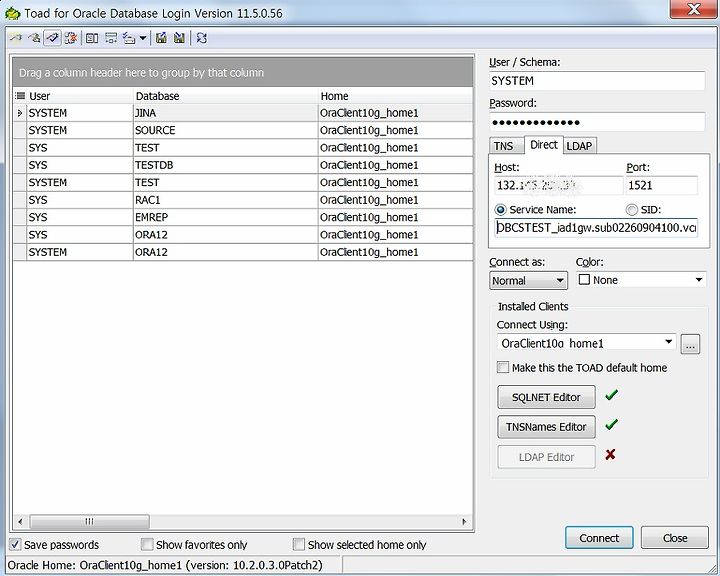The width and height of the screenshot is (720, 576).
Task: Open the TNSNames Editor
Action: coord(546,427)
